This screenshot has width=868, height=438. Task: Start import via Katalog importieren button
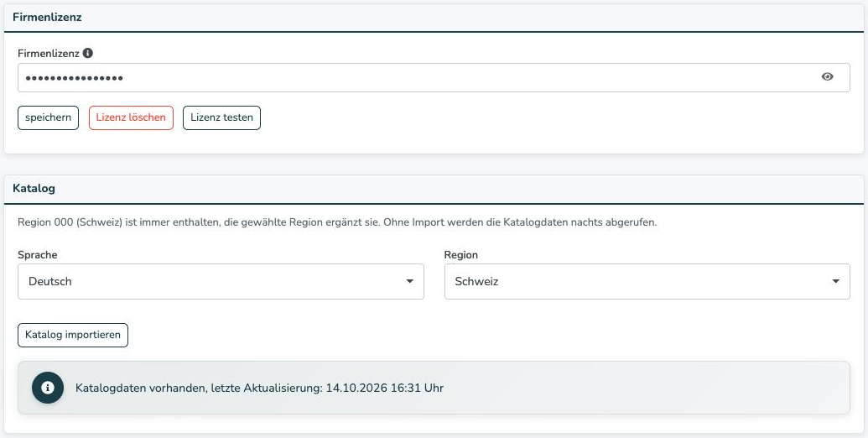click(73, 335)
